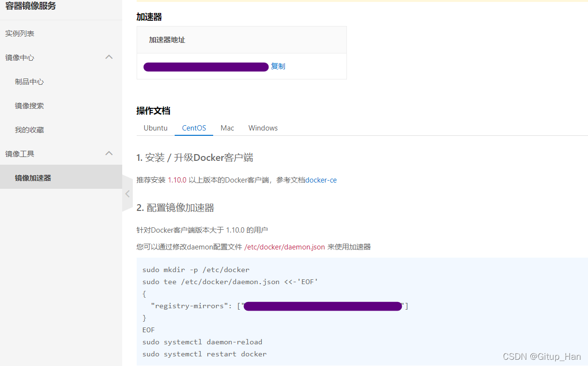
Task: Click the 加速器地址 table header
Action: [x=167, y=40]
